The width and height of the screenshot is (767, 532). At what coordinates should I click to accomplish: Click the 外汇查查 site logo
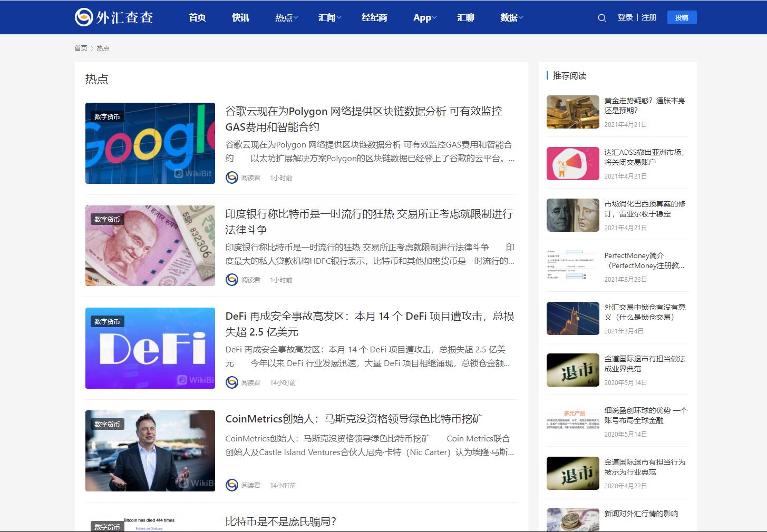[x=113, y=17]
